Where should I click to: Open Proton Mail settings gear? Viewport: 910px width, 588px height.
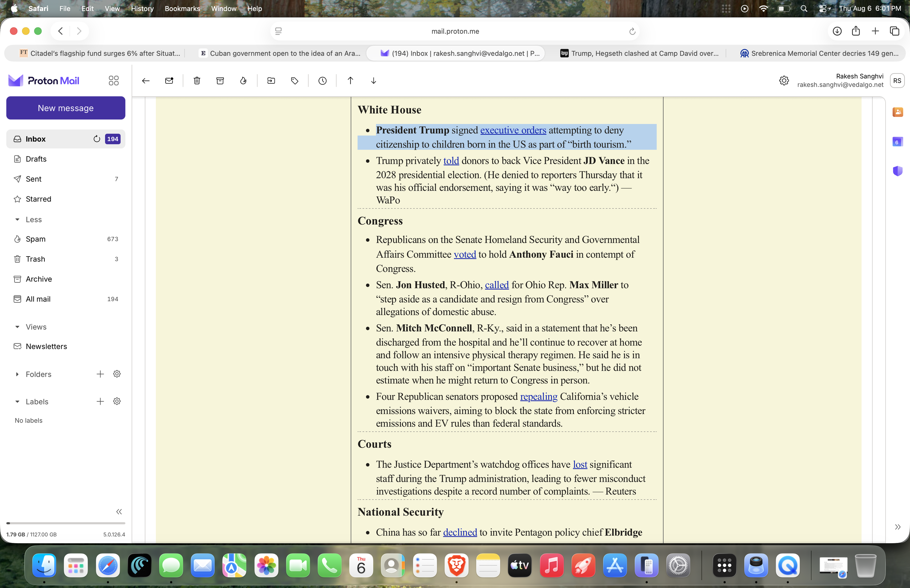[x=784, y=80]
